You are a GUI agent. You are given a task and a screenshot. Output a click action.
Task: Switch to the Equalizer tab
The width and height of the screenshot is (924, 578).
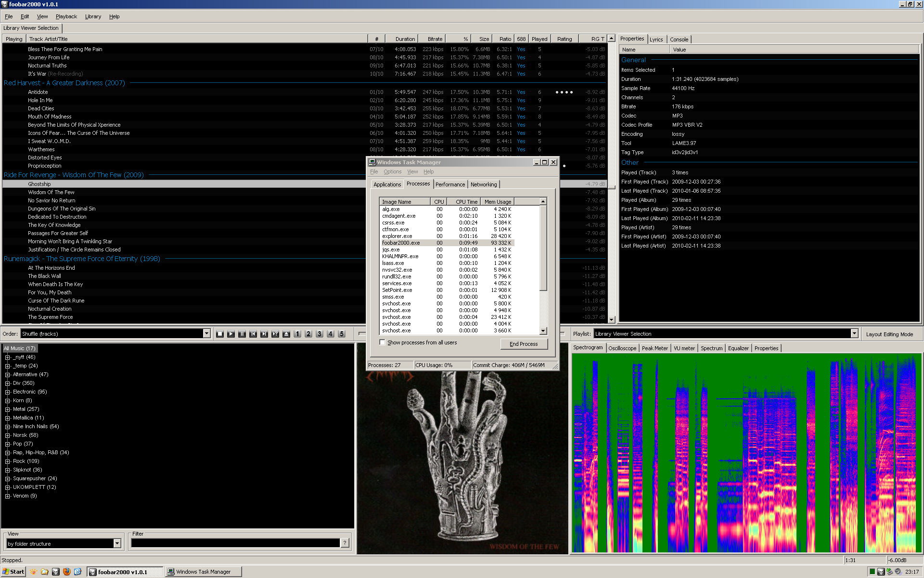[738, 348]
